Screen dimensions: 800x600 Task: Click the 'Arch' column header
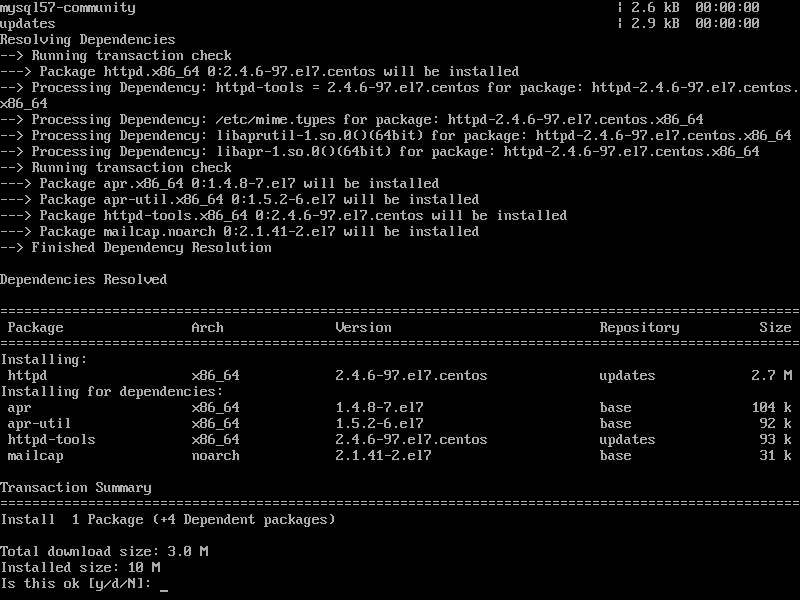click(x=207, y=328)
